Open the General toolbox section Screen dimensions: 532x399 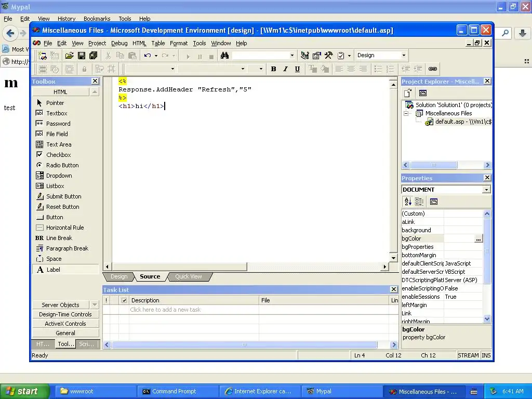click(65, 333)
